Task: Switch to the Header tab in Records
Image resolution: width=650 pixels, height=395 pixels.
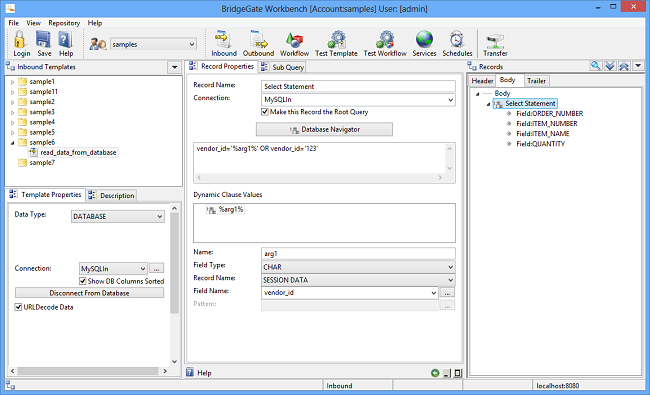Action: [482, 81]
